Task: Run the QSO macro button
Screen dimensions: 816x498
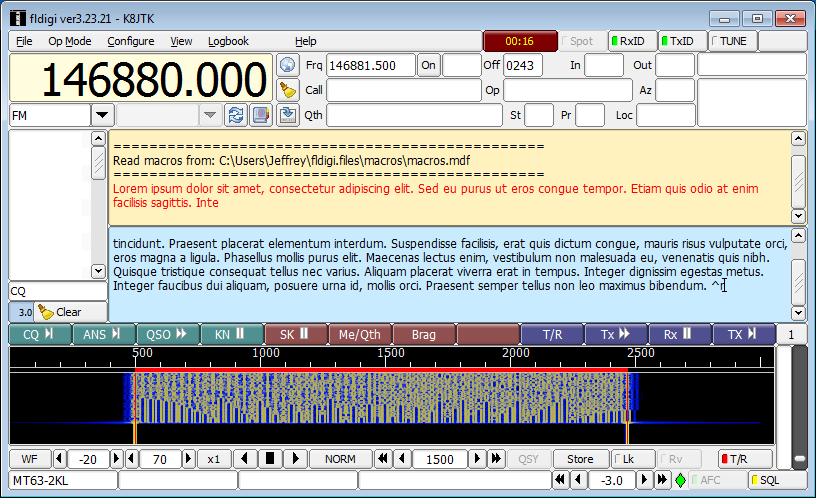Action: (168, 335)
